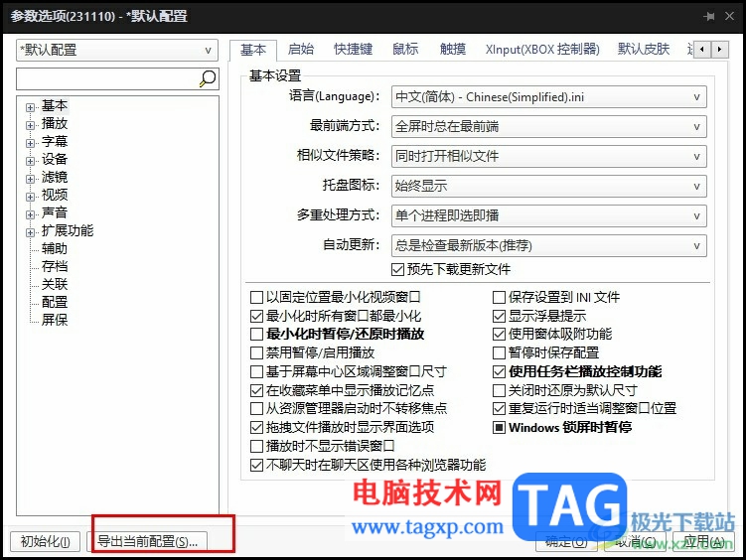Image resolution: width=746 pixels, height=560 pixels.
Task: Expand the 滤镜 tree node
Action: coord(31,179)
